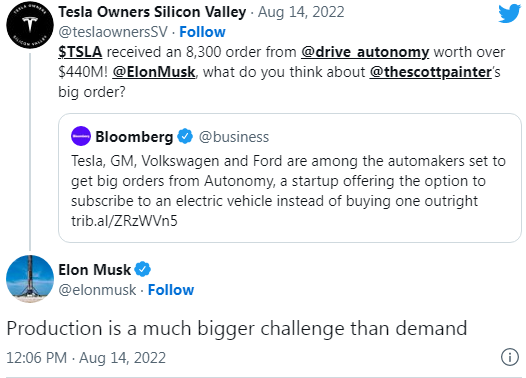Image resolution: width=526 pixels, height=378 pixels.
Task: Click the Bloomberg purple avatar
Action: [x=81, y=136]
